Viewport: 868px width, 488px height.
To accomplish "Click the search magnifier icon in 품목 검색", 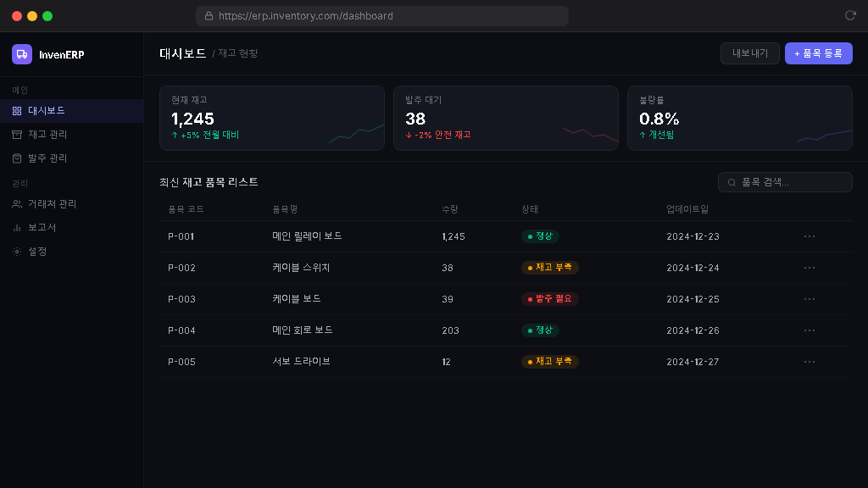I will point(731,181).
